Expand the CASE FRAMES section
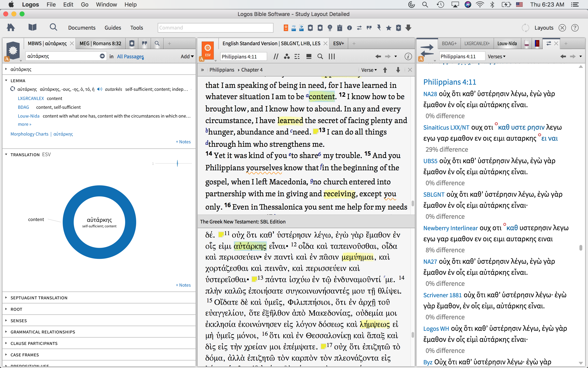588x368 pixels. [x=6, y=354]
